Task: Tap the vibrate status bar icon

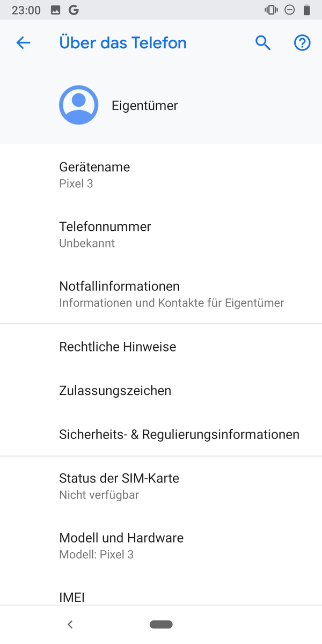Action: 271,10
